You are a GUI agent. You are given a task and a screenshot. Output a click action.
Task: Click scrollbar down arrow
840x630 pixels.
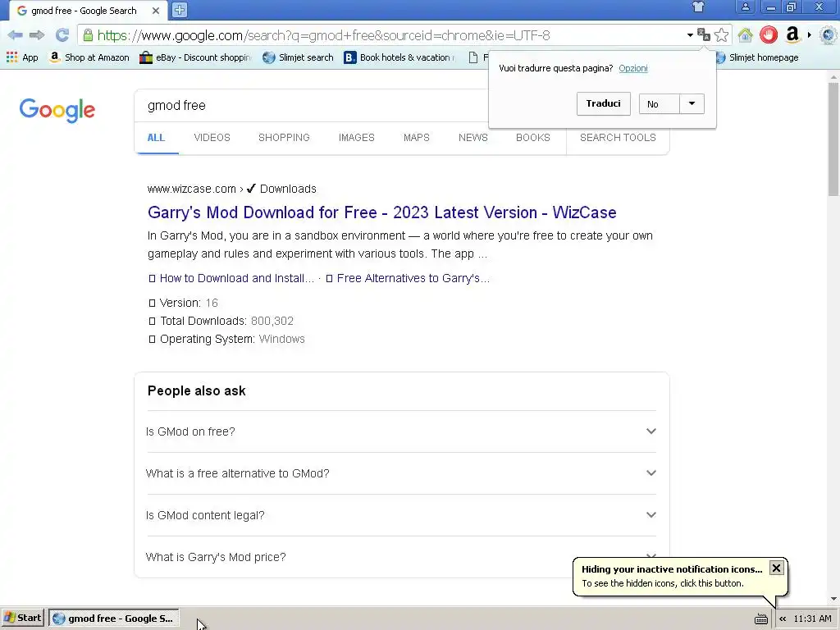[x=833, y=599]
